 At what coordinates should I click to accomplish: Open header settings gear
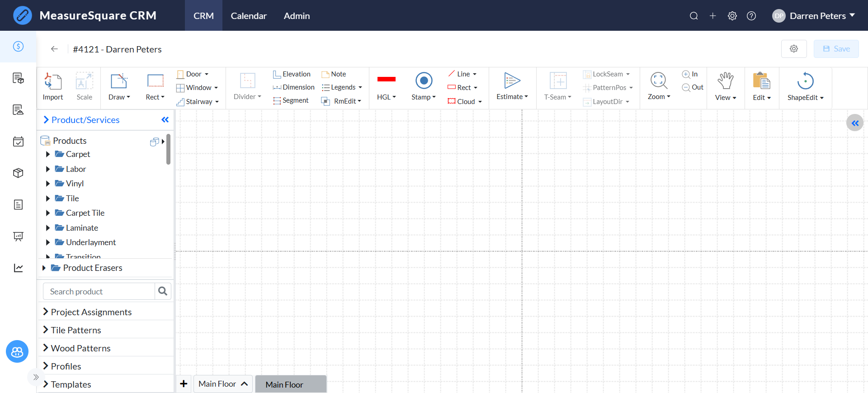(732, 16)
